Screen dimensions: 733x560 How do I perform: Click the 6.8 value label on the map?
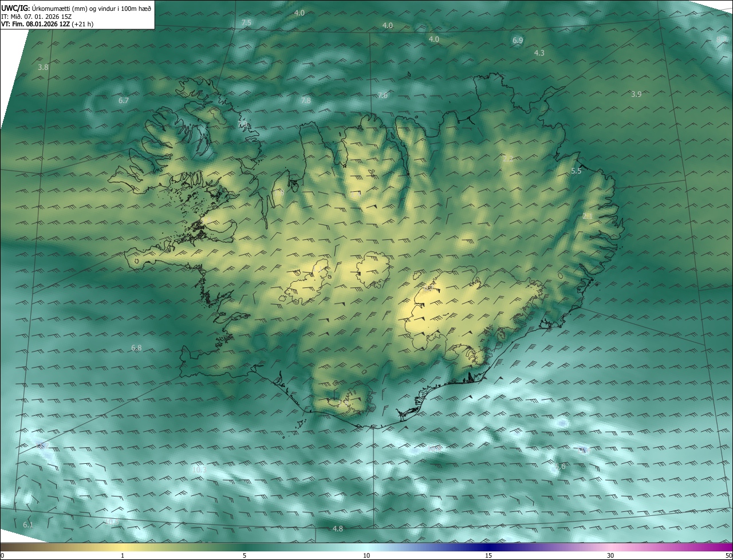coord(136,348)
